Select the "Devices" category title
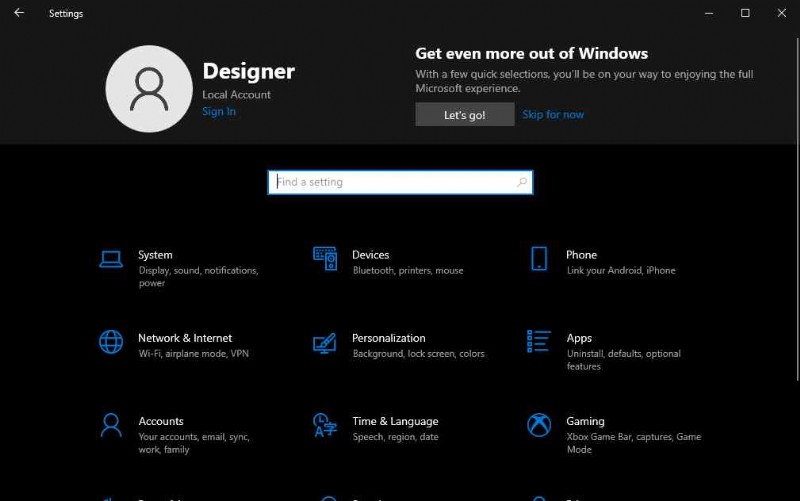This screenshot has width=800, height=501. [370, 255]
